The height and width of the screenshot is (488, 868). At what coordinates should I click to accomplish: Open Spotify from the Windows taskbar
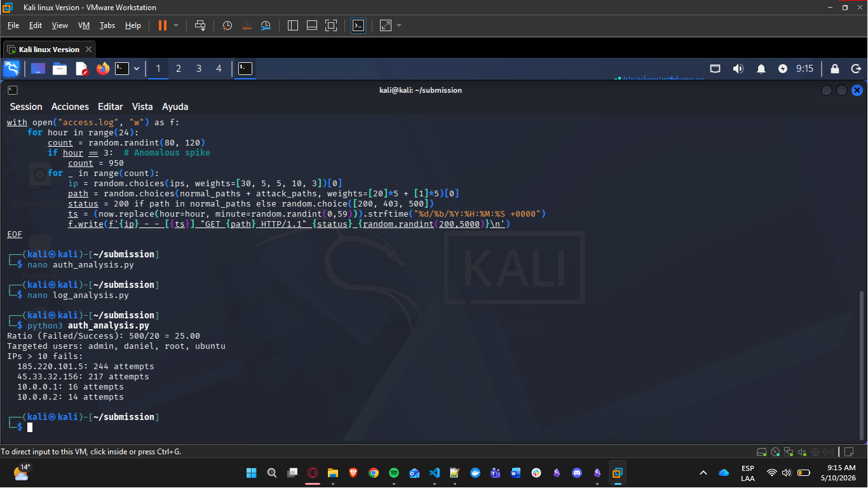pos(393,473)
